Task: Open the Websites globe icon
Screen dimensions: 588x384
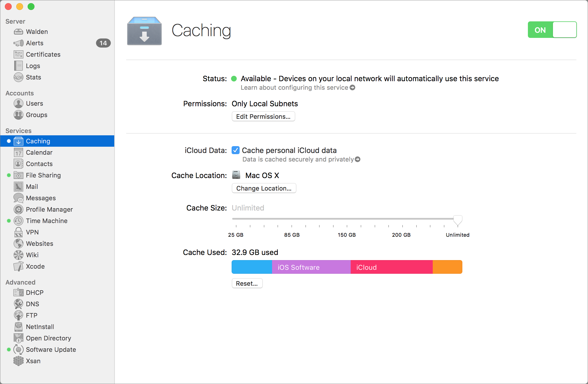Action: (19, 244)
